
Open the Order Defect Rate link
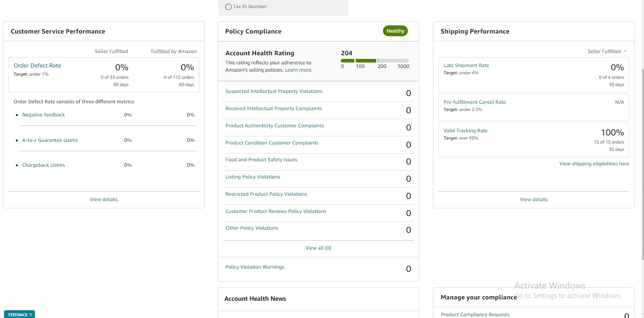(x=37, y=66)
